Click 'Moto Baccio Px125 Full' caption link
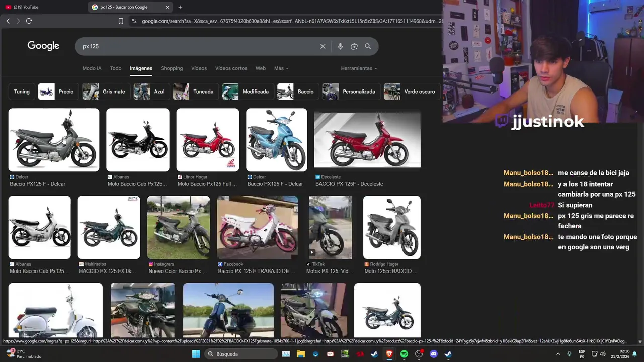Image resolution: width=644 pixels, height=362 pixels. (207, 184)
